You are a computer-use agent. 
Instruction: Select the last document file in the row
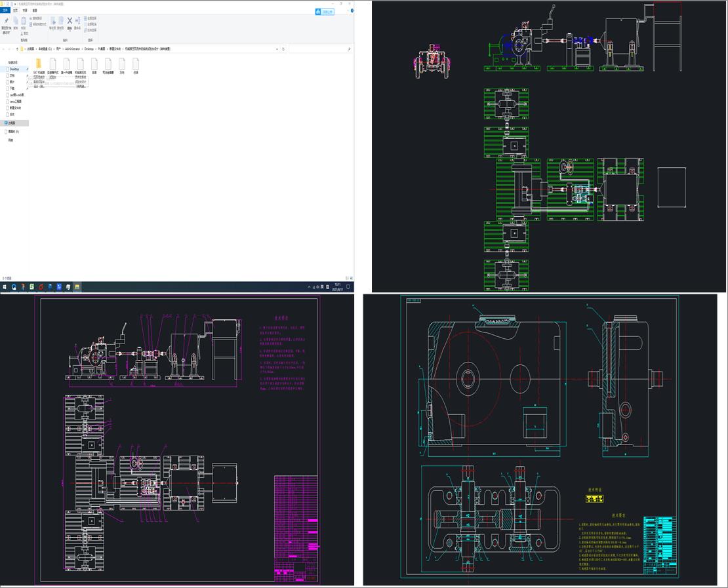tap(136, 66)
